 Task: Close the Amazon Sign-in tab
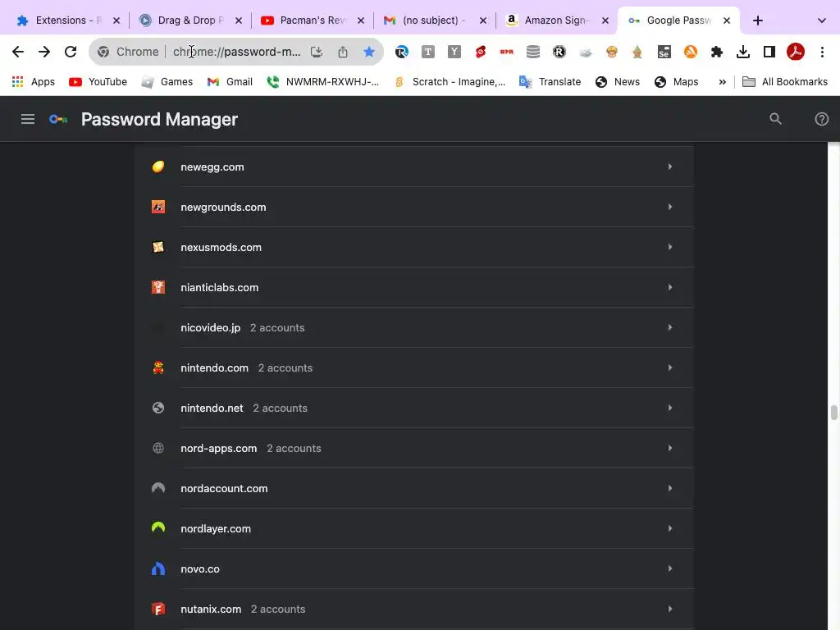tap(605, 21)
